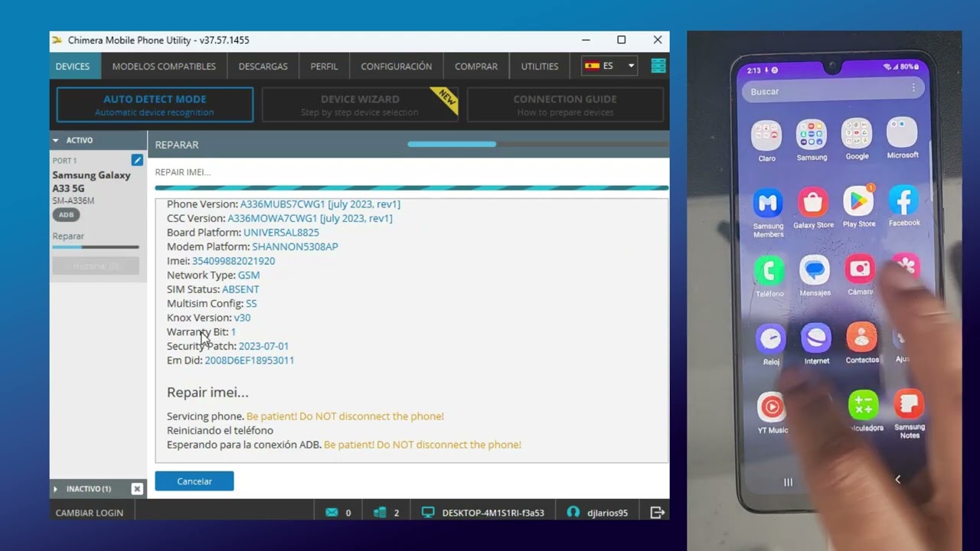Viewport: 980px width, 551px height.
Task: Switch to DESCARGAS tab
Action: (263, 67)
